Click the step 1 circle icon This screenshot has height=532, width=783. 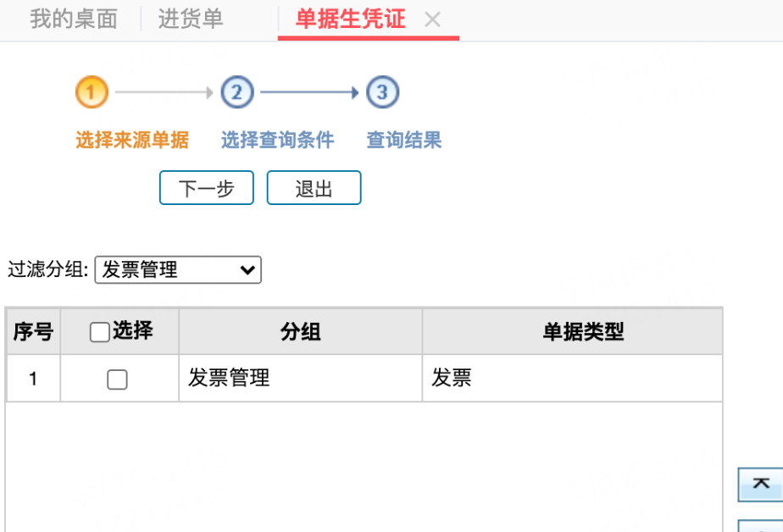(x=92, y=92)
